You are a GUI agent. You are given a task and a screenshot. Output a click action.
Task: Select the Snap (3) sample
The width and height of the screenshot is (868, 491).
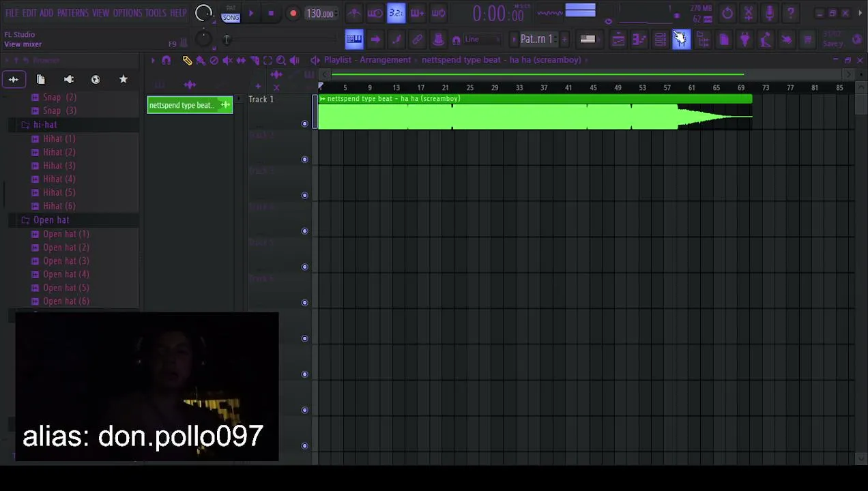(60, 111)
